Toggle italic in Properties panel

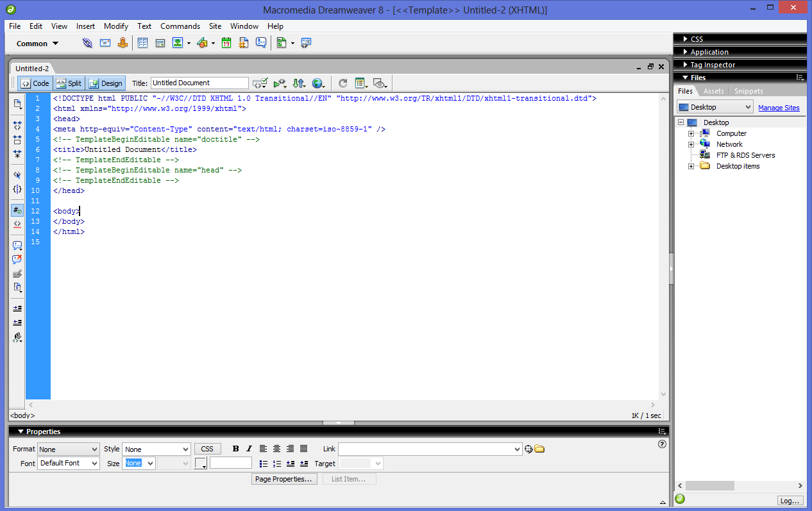click(249, 449)
